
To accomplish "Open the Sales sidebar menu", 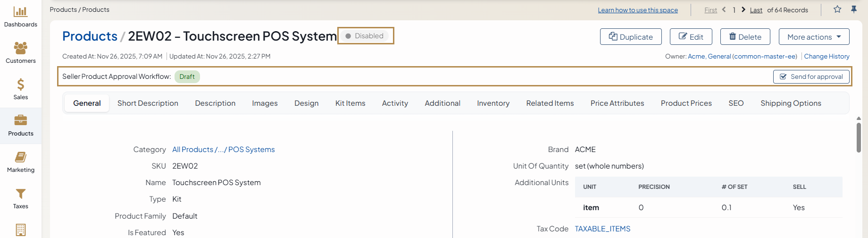I will pos(20,89).
